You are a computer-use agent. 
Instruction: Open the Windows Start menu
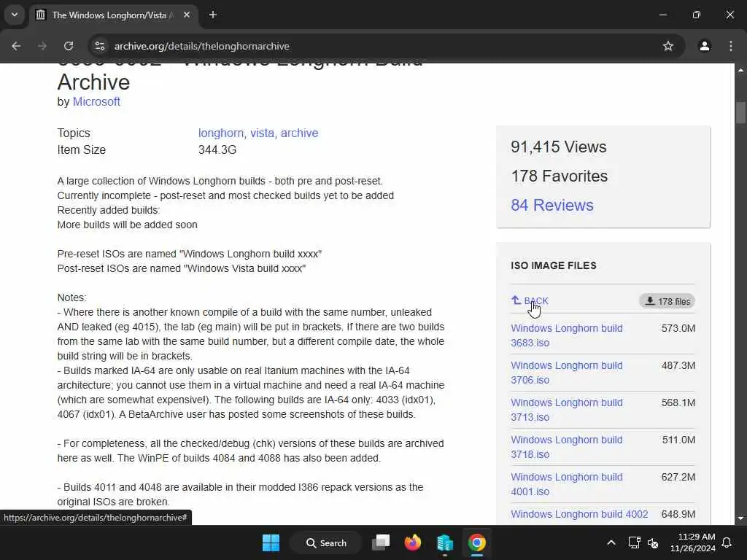[271, 542]
